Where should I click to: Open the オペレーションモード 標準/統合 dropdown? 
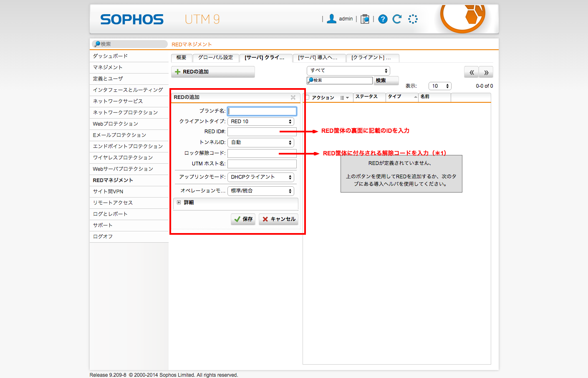[x=261, y=191]
